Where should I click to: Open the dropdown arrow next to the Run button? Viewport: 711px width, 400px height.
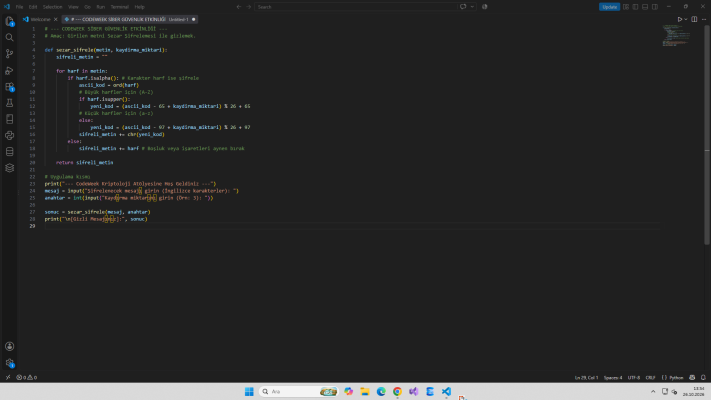686,20
